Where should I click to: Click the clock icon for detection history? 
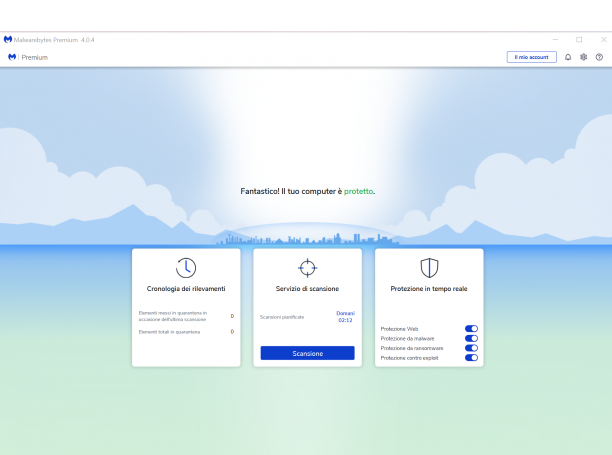tap(186, 268)
